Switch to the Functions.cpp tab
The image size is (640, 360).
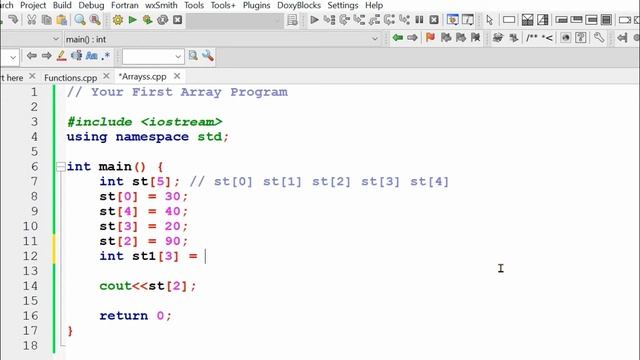tap(71, 77)
